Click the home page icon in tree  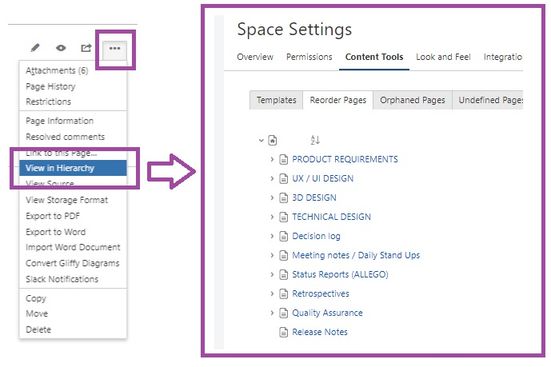pyautogui.click(x=273, y=140)
